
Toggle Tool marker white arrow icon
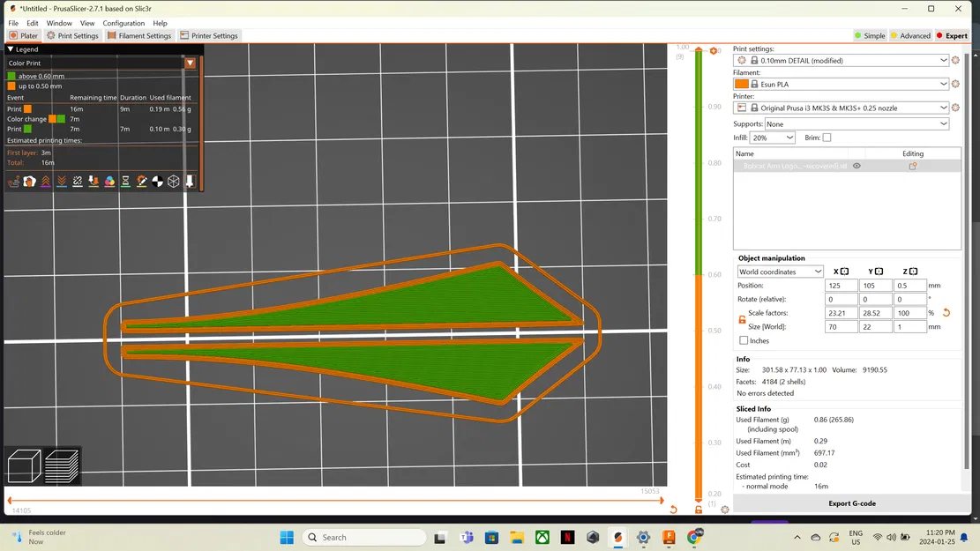[190, 181]
